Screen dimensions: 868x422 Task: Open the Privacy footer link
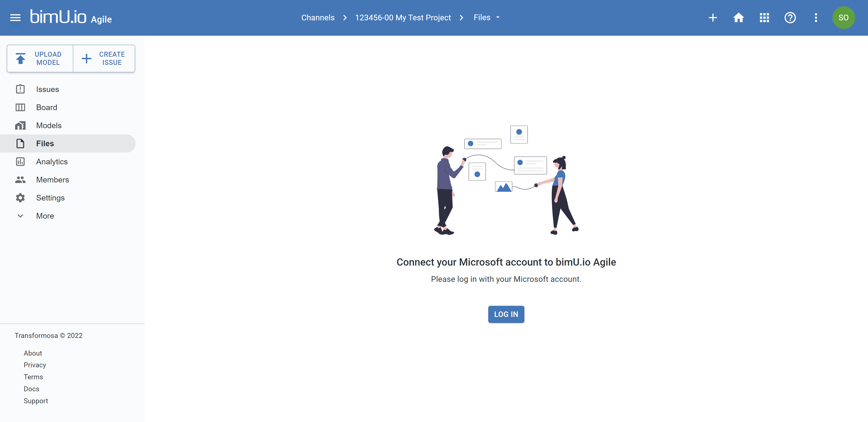[x=35, y=365]
